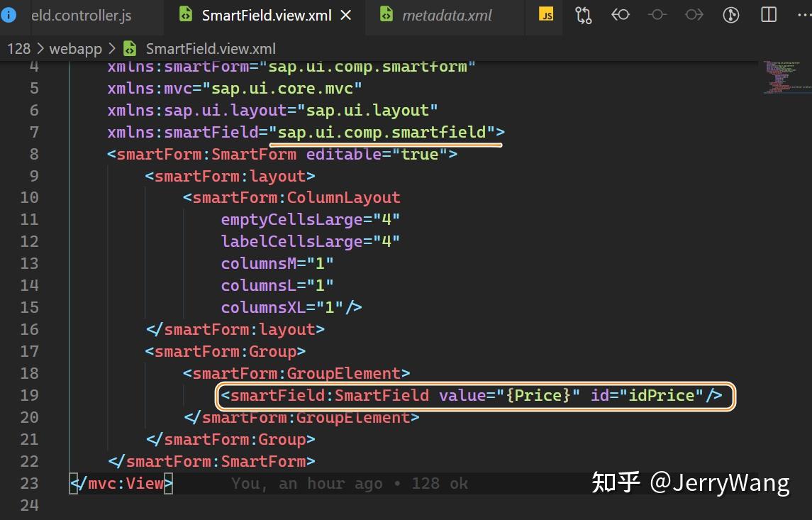This screenshot has height=520, width=812.
Task: Open the SmartField.view.xml breadcrumb menu
Action: point(210,48)
